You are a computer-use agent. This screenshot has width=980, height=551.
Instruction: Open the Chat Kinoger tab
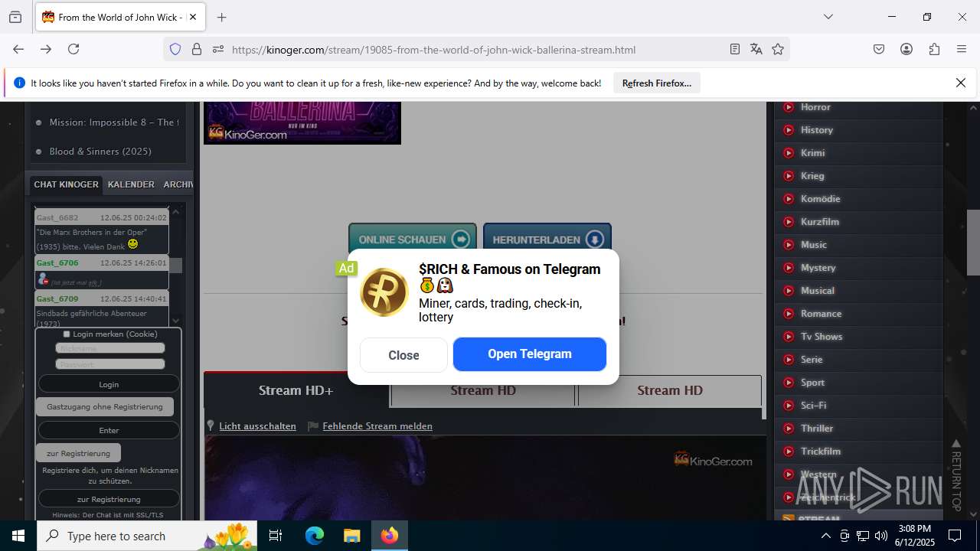pyautogui.click(x=66, y=184)
